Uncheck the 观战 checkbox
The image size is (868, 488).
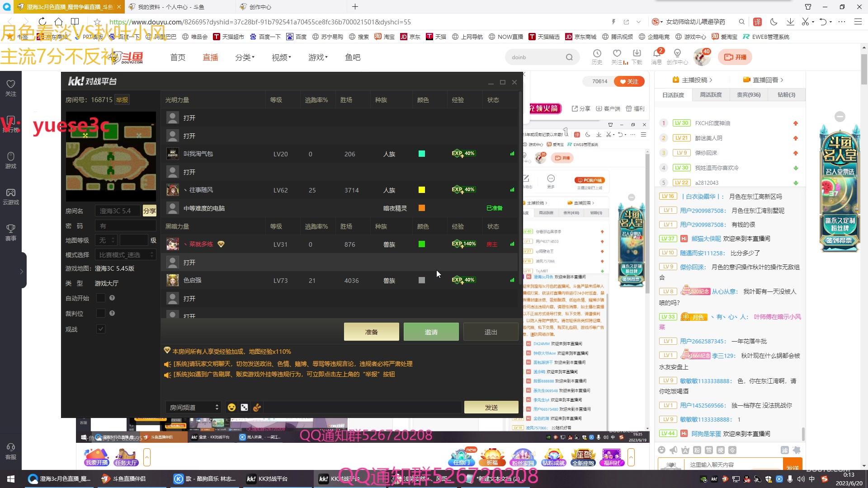click(x=101, y=329)
